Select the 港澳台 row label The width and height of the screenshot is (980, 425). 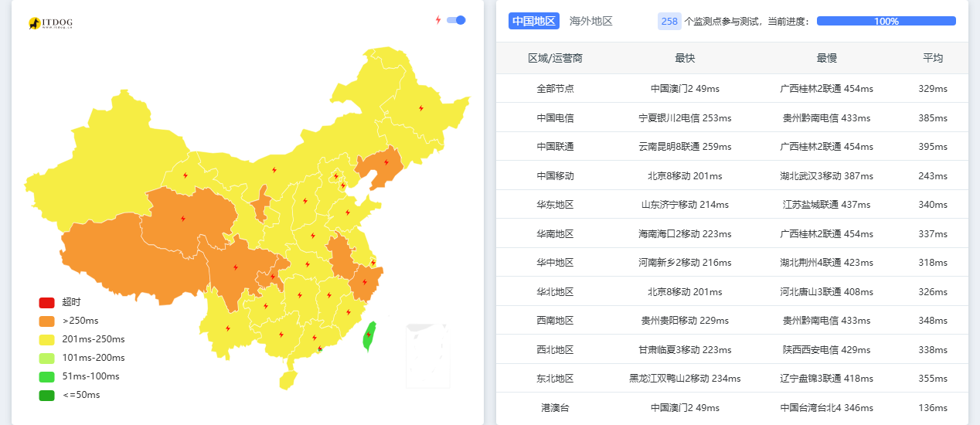(556, 408)
